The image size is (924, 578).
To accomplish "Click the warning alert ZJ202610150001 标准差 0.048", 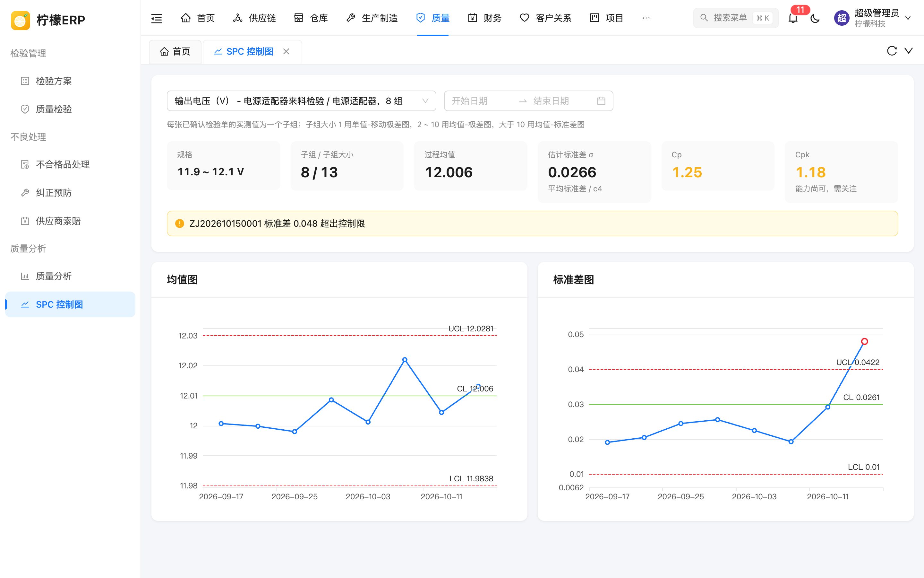I will (x=532, y=223).
